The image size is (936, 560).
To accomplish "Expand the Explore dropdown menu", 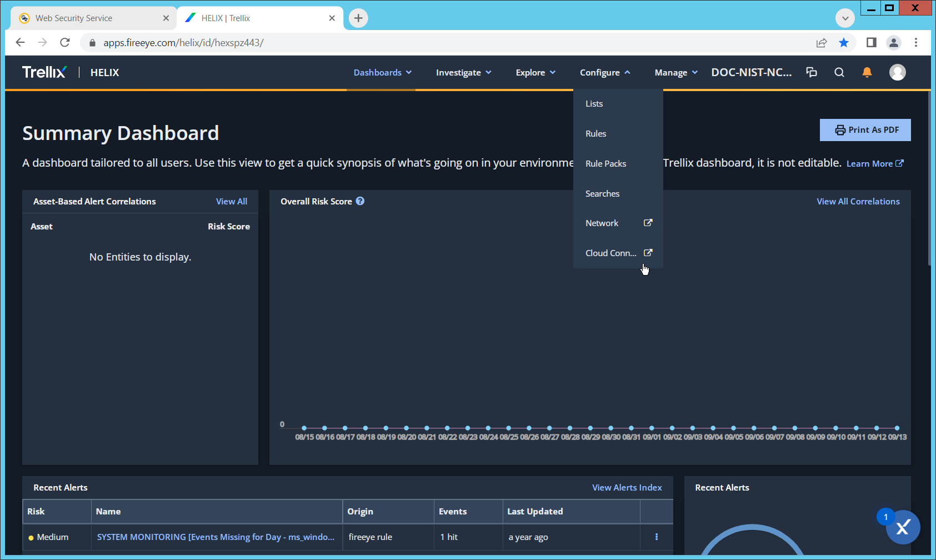I will [535, 72].
